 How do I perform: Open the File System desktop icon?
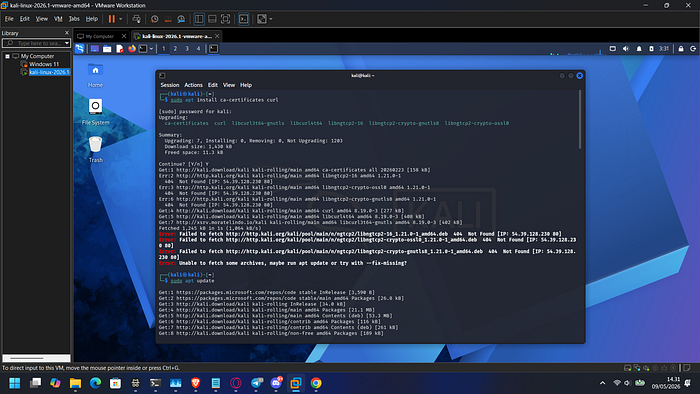pos(95,112)
